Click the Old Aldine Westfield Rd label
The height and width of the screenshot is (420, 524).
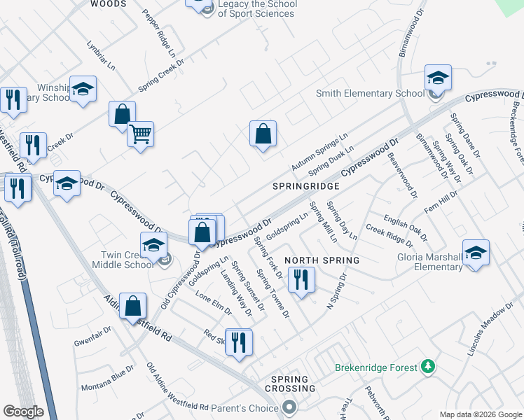pyautogui.click(x=177, y=386)
